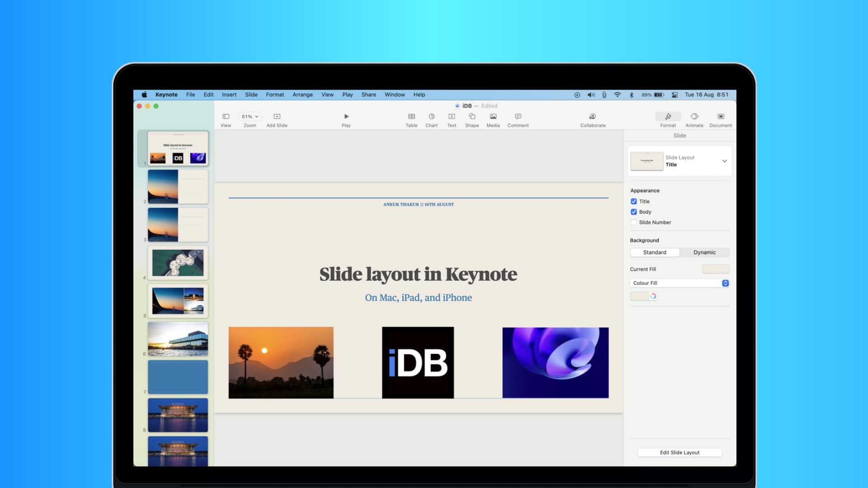Switch background to the Dynamic tab
This screenshot has height=488, width=868.
point(704,253)
